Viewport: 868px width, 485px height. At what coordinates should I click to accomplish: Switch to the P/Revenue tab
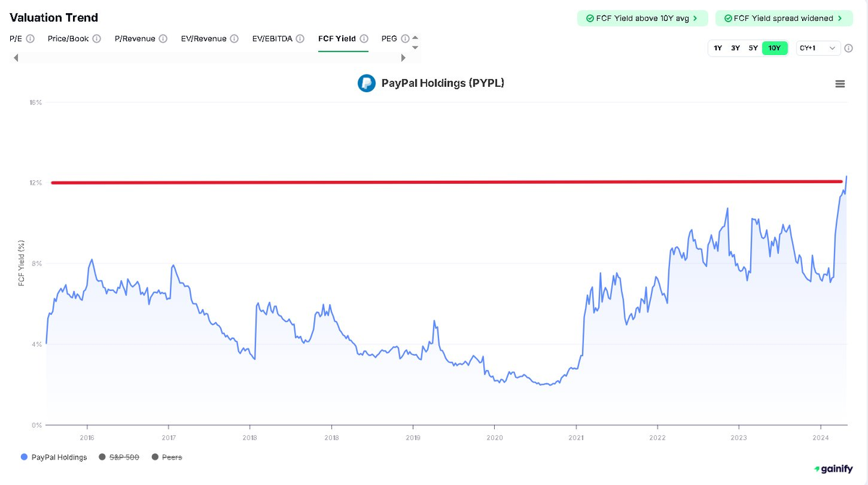(135, 39)
